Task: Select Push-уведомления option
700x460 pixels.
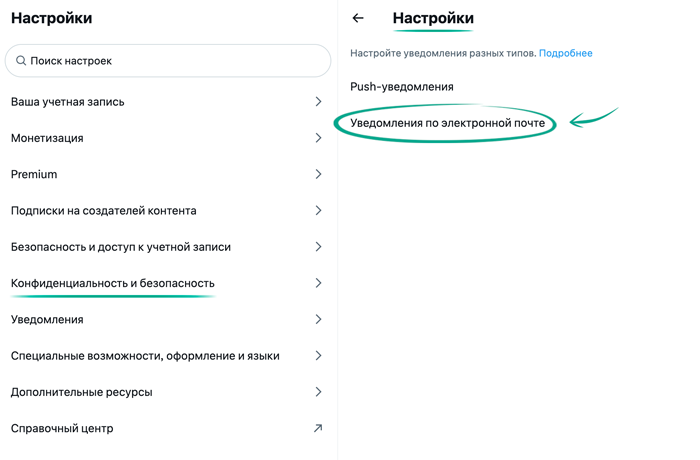Action: click(x=402, y=87)
